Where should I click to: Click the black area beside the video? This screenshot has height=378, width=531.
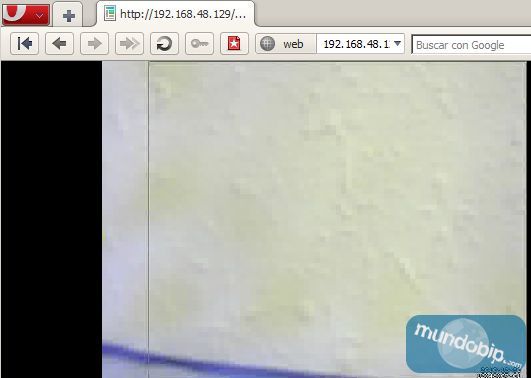coord(51,219)
